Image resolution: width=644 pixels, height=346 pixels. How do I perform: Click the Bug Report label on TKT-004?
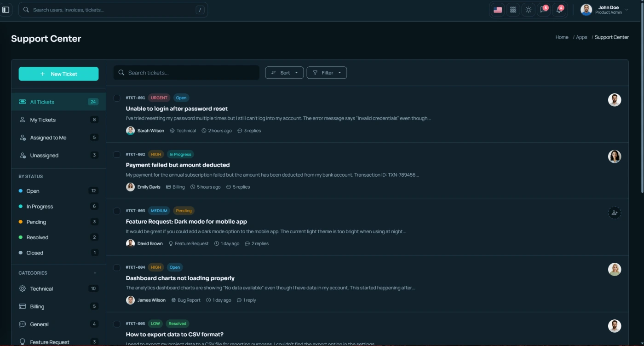click(189, 300)
